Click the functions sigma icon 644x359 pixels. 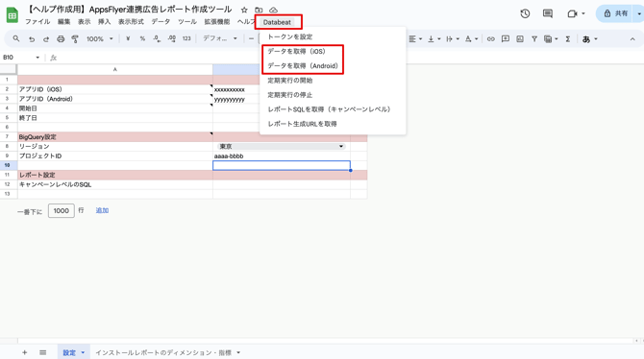tap(568, 39)
